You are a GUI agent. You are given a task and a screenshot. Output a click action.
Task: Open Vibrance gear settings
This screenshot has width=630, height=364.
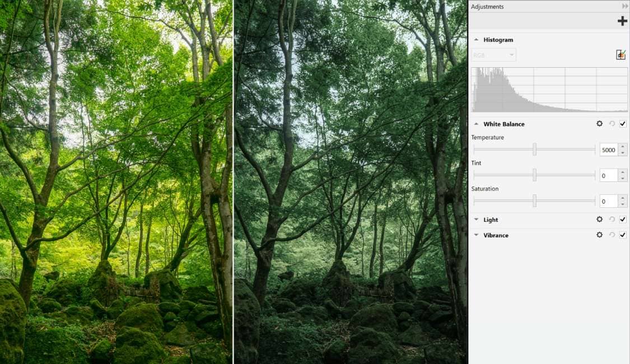(x=599, y=235)
